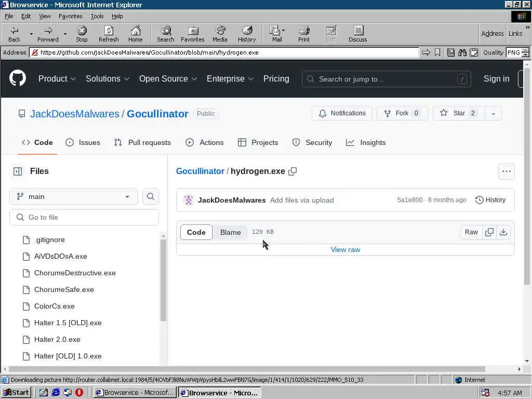
Task: Open the main branch selector
Action: pyautogui.click(x=74, y=196)
